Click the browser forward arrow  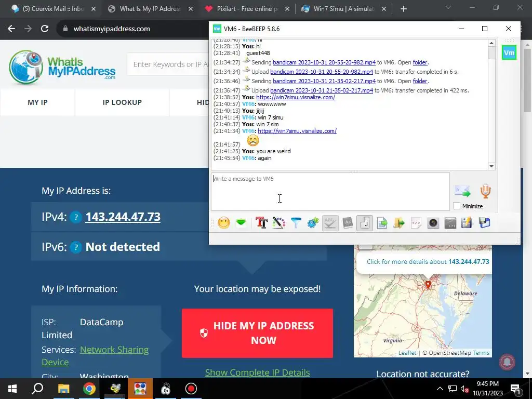pos(28,29)
